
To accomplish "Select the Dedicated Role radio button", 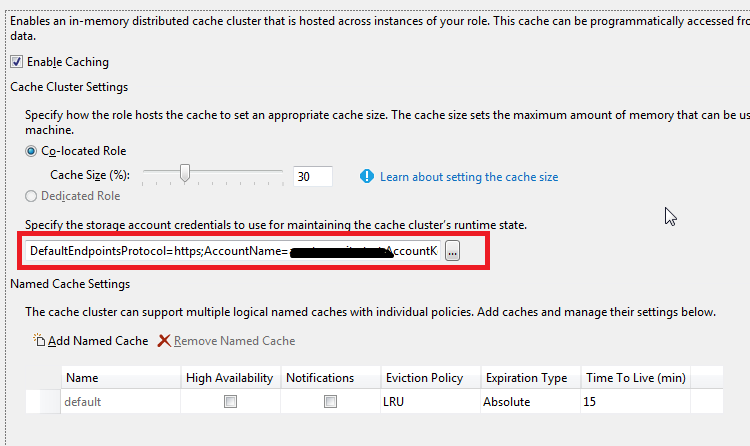I will click(x=31, y=196).
